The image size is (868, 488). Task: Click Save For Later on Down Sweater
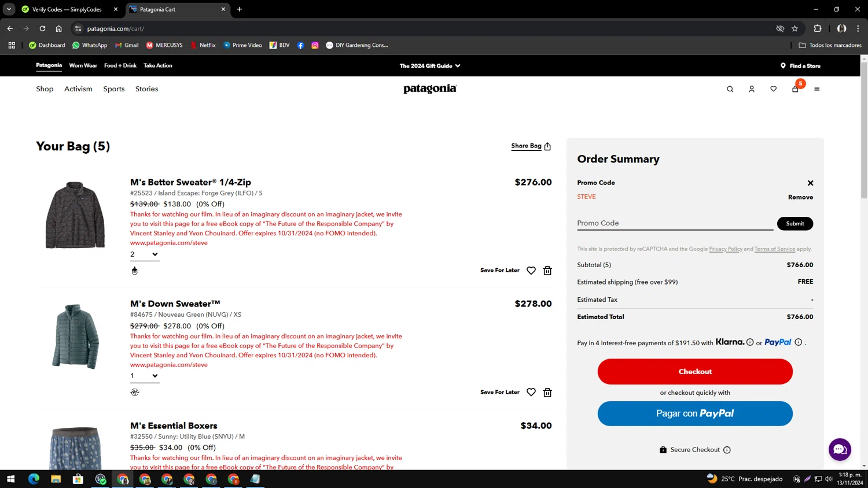[500, 392]
